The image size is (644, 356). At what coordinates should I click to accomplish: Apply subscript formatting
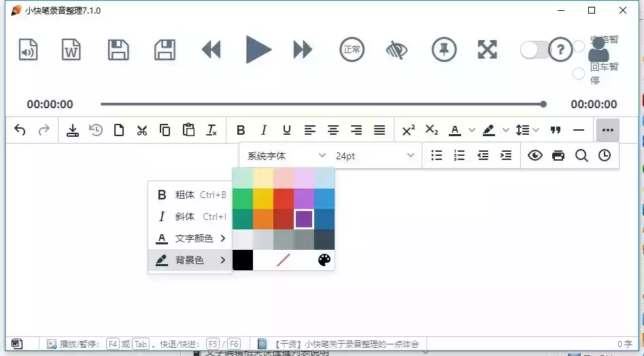pos(432,130)
